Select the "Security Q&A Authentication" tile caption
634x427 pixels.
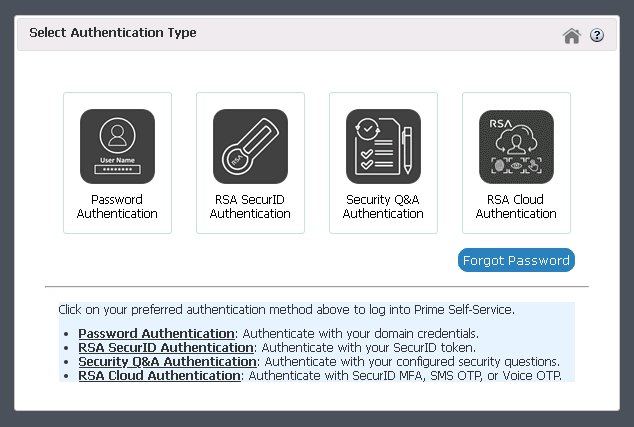click(383, 207)
